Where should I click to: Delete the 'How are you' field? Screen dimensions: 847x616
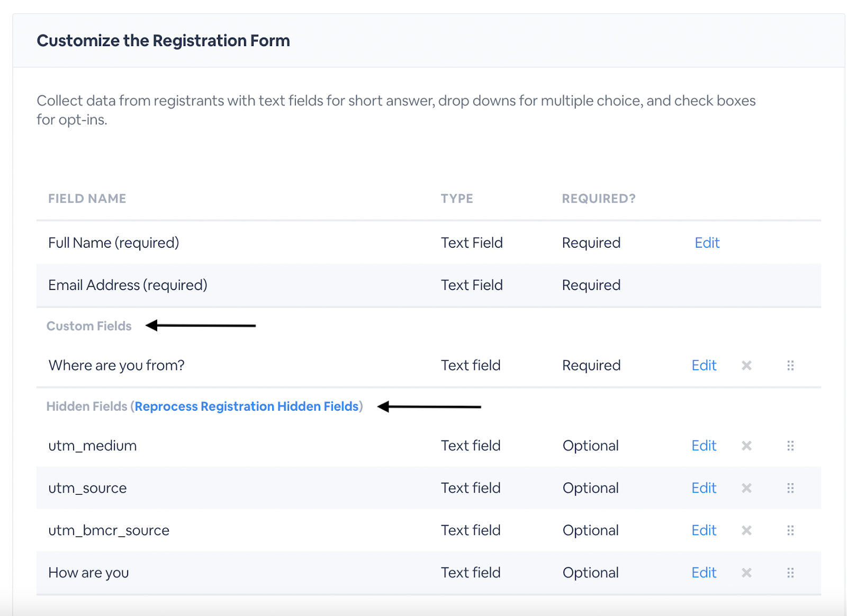coord(746,573)
